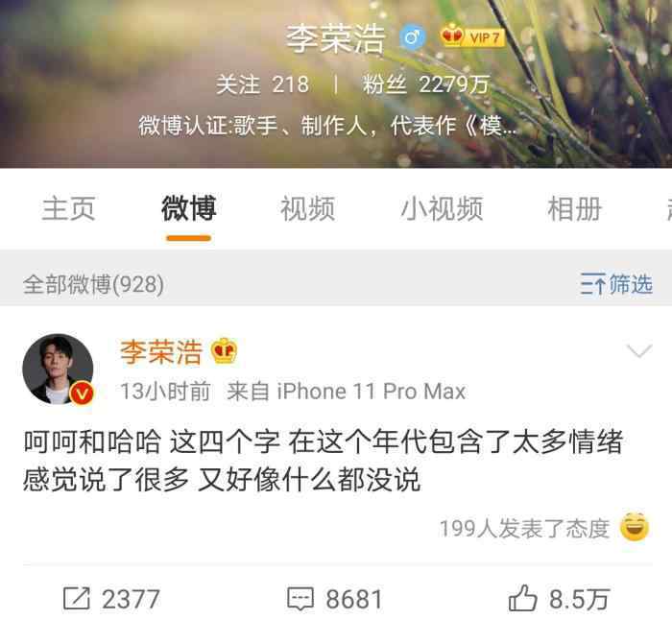This screenshot has height=620, width=672.
Task: Open the 小视频 tab
Action: coord(442,208)
